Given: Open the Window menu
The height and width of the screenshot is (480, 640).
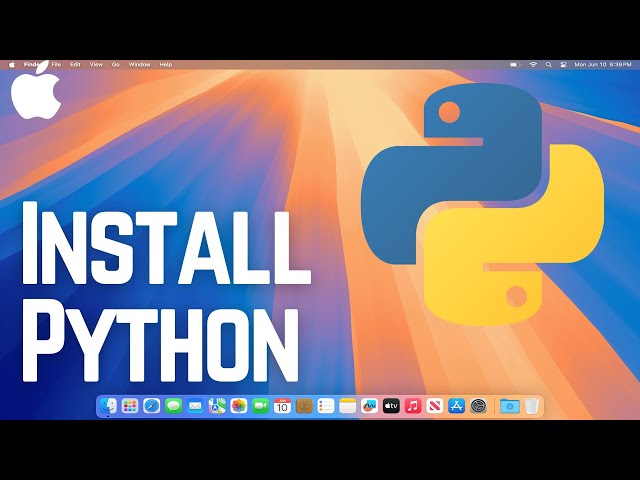Looking at the screenshot, I should 140,64.
